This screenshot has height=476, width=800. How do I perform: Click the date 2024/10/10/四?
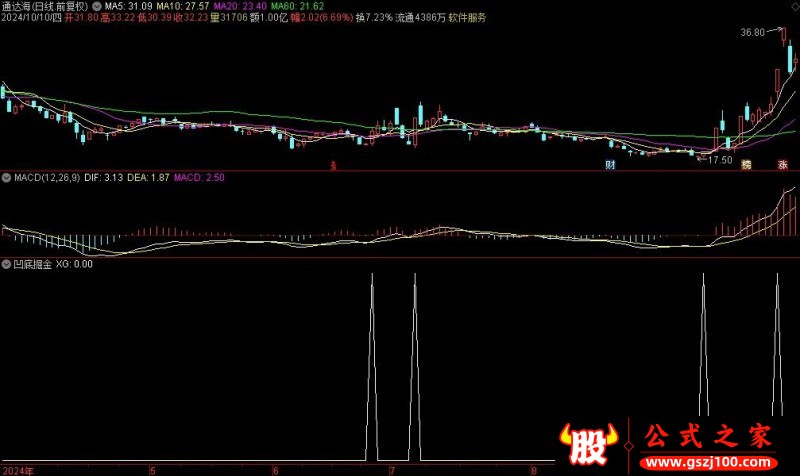[x=31, y=18]
